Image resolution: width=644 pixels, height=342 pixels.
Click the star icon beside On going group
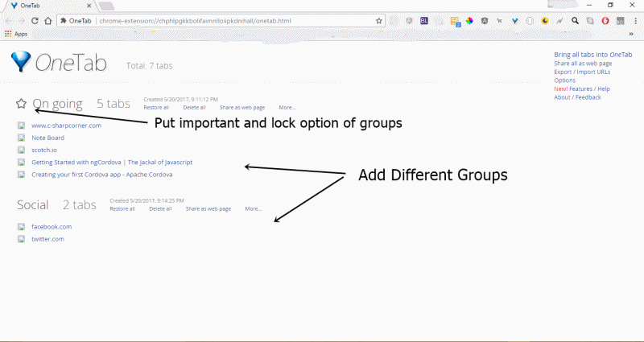tap(21, 104)
